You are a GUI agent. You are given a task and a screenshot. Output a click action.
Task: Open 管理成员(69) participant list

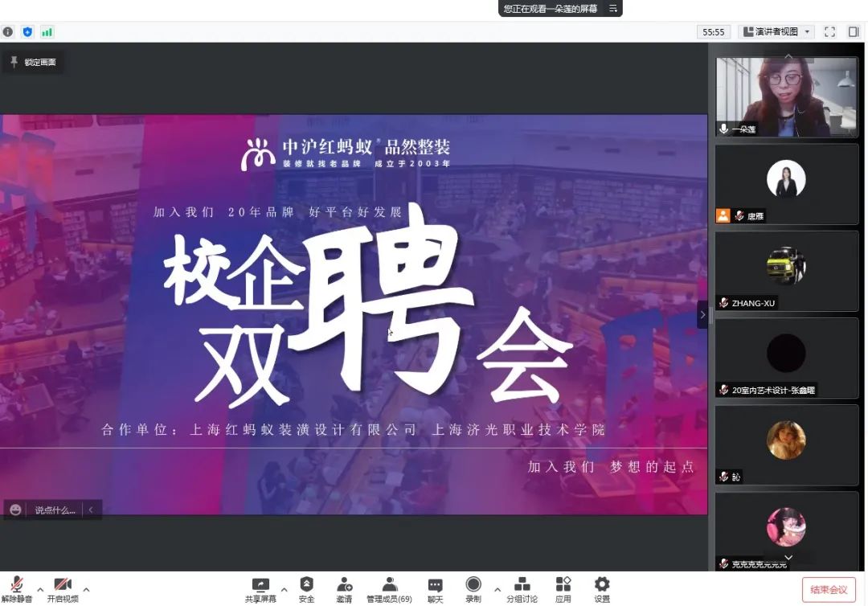389,590
